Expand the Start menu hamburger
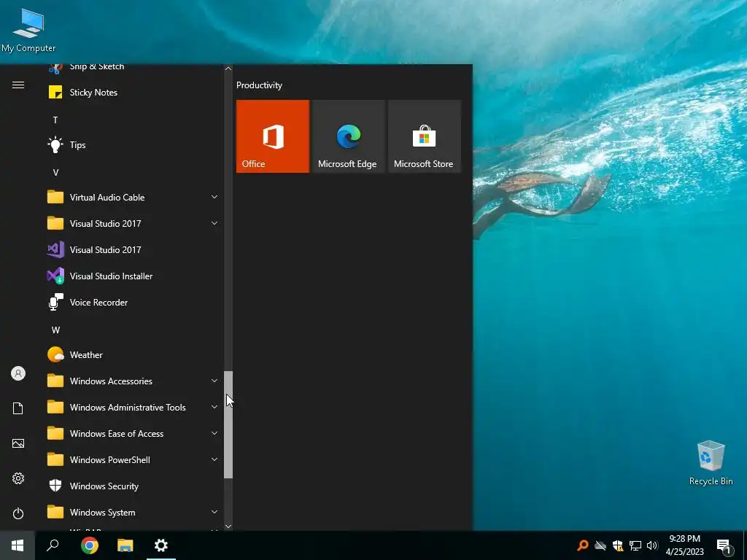Viewport: 747px width, 560px height. click(18, 85)
